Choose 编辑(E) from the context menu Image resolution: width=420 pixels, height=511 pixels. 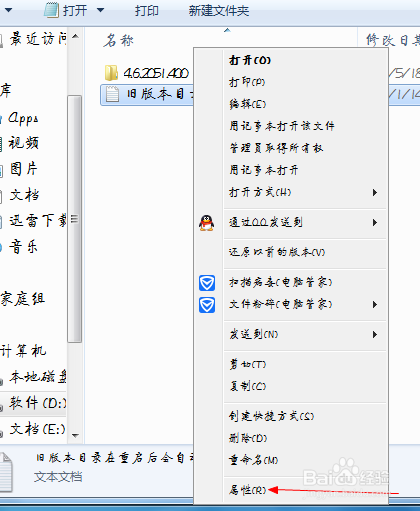click(248, 104)
